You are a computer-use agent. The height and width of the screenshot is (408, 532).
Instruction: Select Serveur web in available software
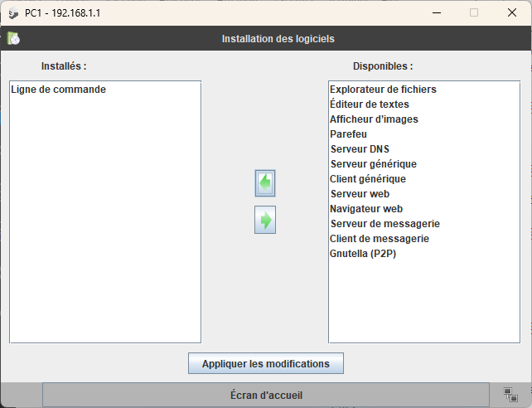click(360, 194)
